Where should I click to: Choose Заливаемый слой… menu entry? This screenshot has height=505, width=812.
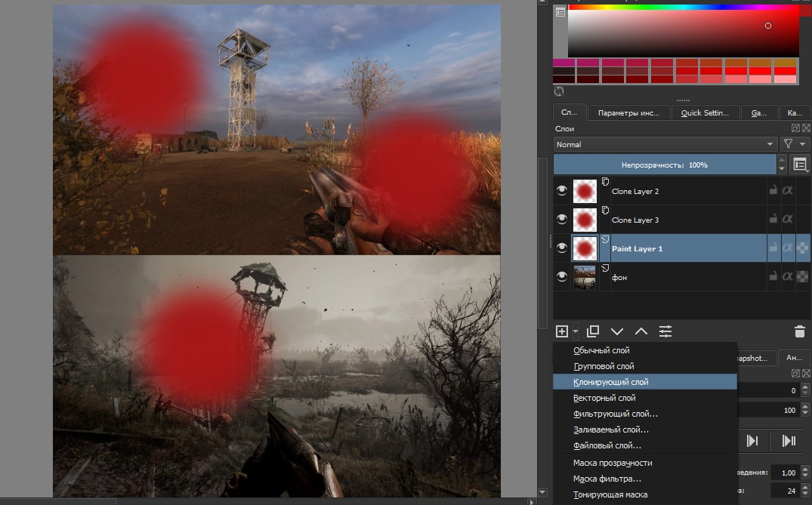645,430
